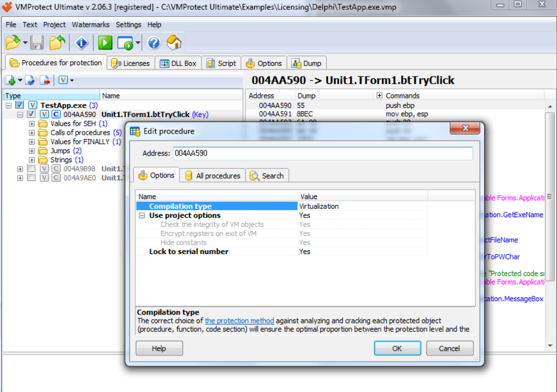Viewport: 557px width, 392px height.
Task: Expand the Strings folder
Action: 31,160
